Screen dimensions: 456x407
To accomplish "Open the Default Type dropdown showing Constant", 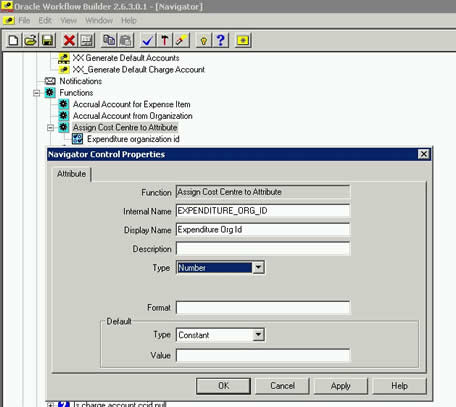I will (258, 335).
